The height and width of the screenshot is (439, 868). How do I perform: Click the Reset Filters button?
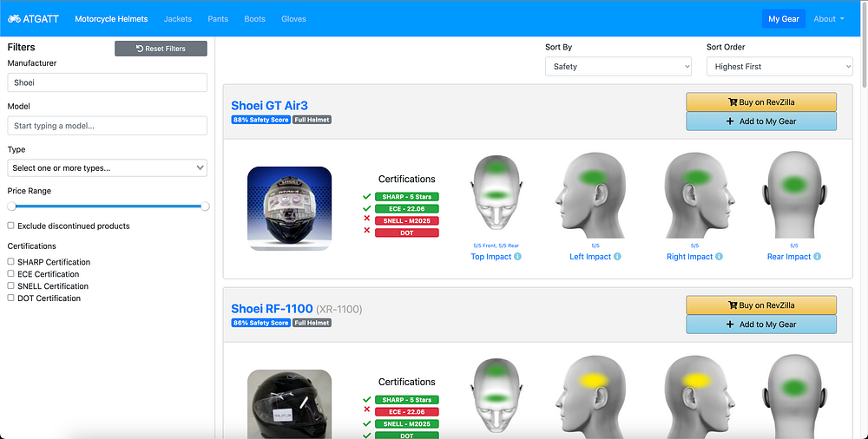[x=161, y=49]
